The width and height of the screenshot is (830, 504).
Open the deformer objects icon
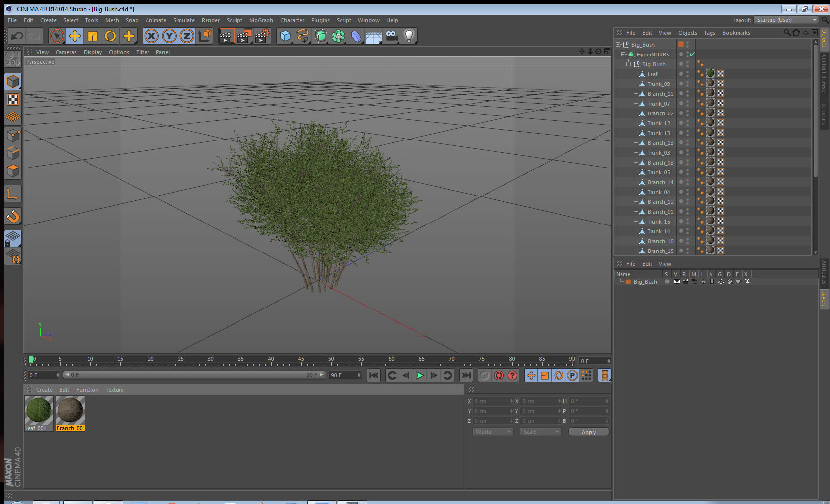[x=356, y=36]
